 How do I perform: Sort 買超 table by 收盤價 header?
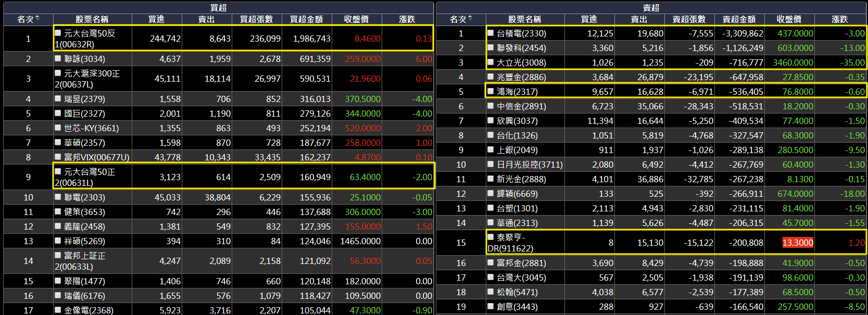(x=356, y=19)
